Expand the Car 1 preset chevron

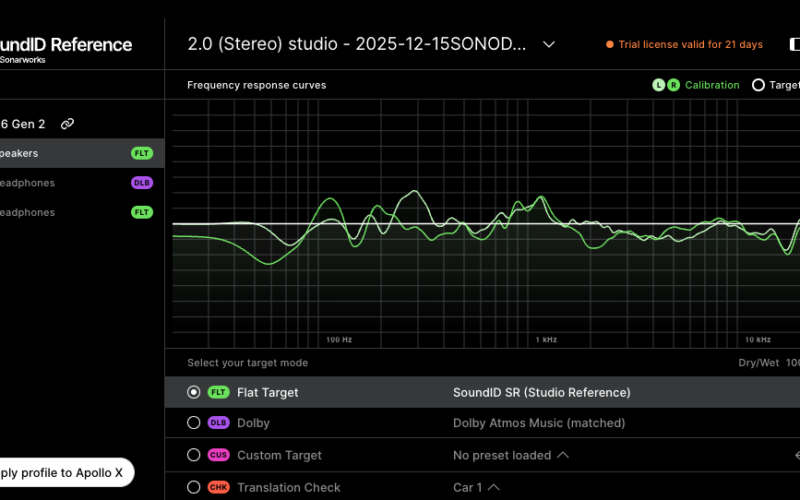493,487
